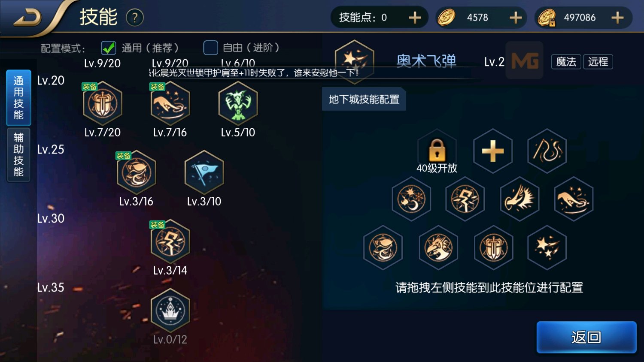Switch to 辅助技能 tab
The image size is (644, 362).
click(x=18, y=155)
